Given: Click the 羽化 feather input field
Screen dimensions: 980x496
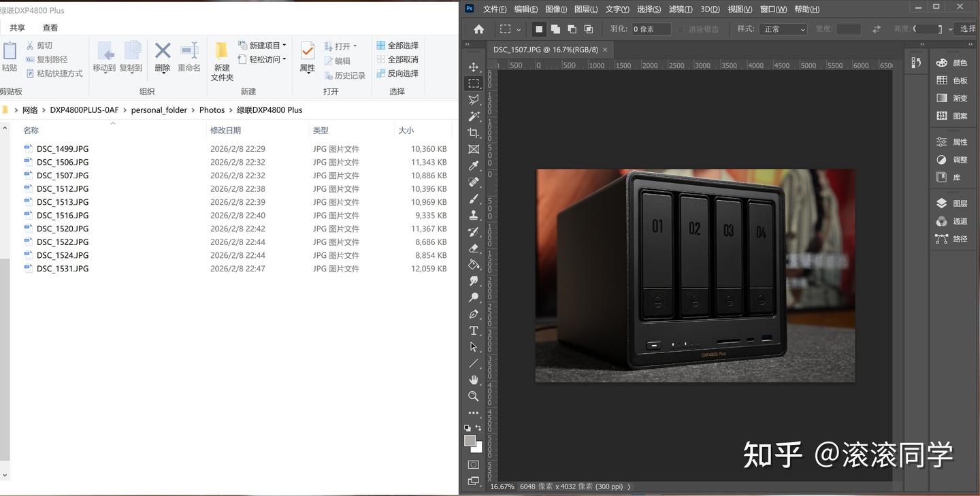Looking at the screenshot, I should (x=652, y=29).
